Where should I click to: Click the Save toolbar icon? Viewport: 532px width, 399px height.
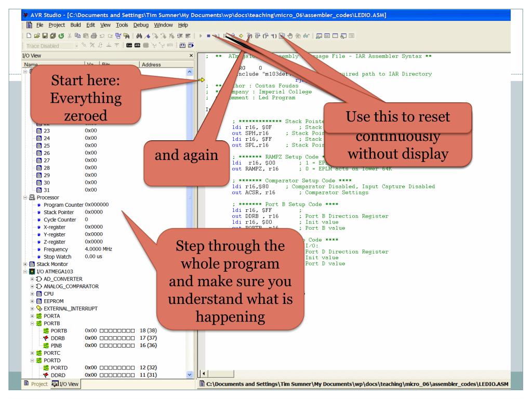45,36
